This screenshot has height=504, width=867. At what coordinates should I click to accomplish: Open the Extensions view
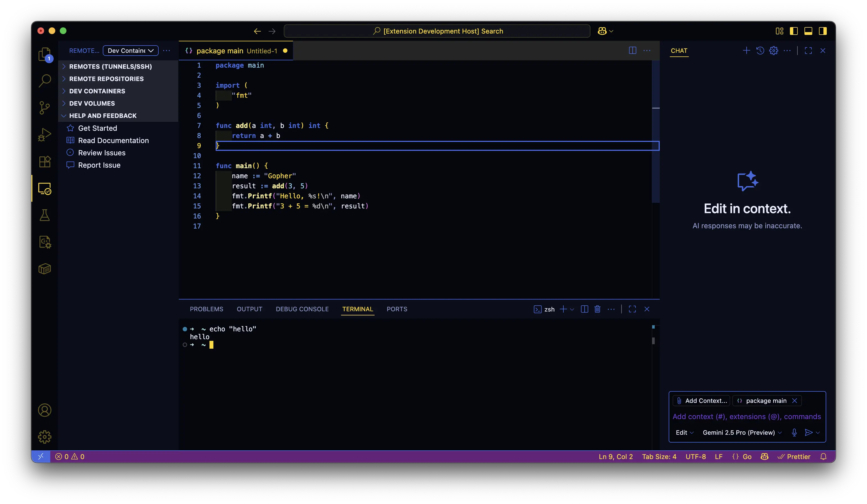pos(45,161)
